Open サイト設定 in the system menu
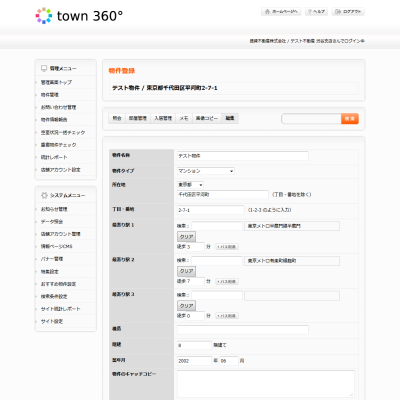 pyautogui.click(x=52, y=321)
